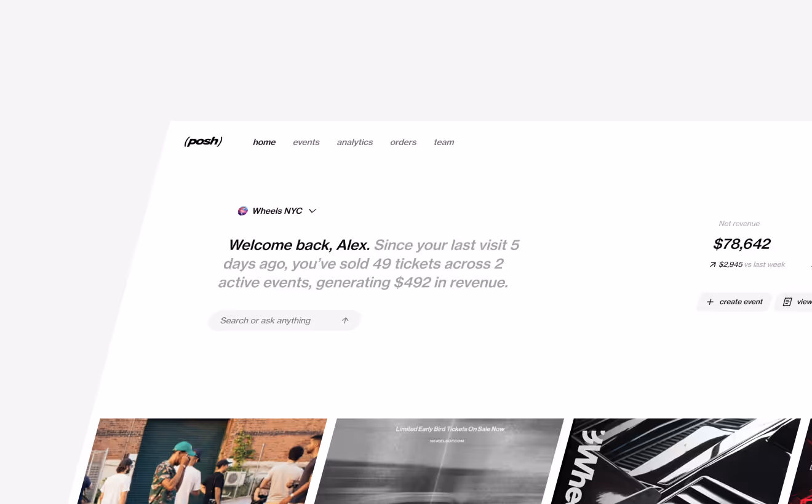This screenshot has width=812, height=504.
Task: Click the $78,642 net revenue figure
Action: point(741,244)
